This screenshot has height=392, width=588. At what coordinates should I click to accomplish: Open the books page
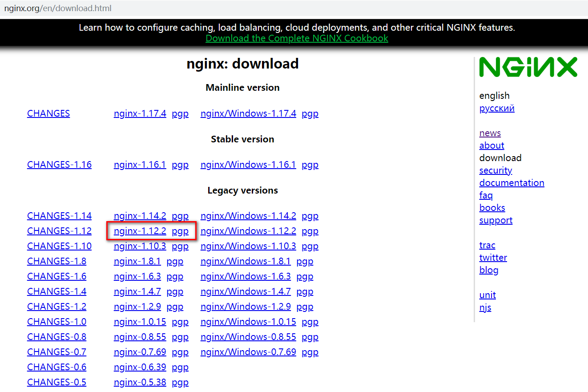click(x=492, y=208)
